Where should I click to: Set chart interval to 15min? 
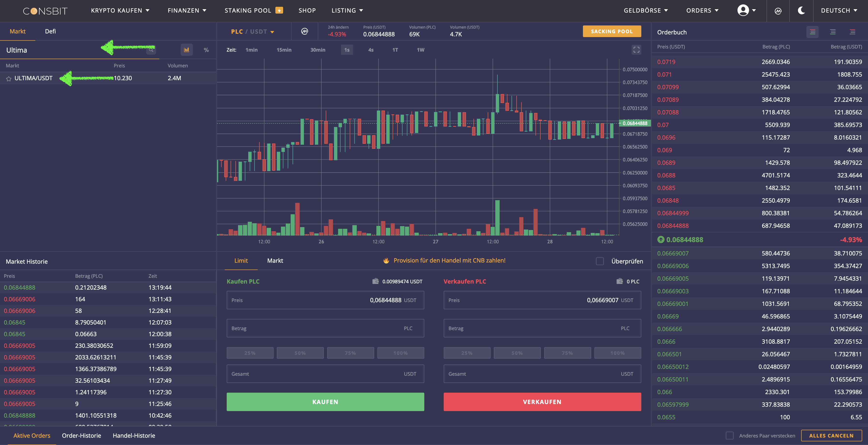click(x=284, y=50)
